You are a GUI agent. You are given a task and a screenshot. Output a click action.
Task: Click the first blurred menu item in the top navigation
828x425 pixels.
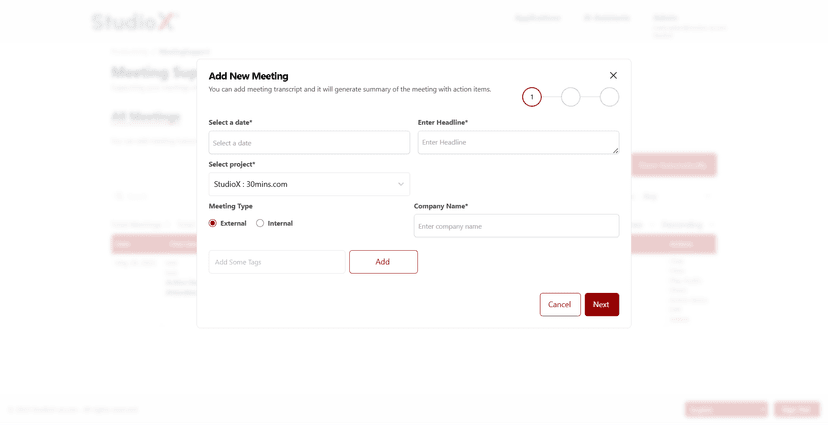[x=538, y=18]
